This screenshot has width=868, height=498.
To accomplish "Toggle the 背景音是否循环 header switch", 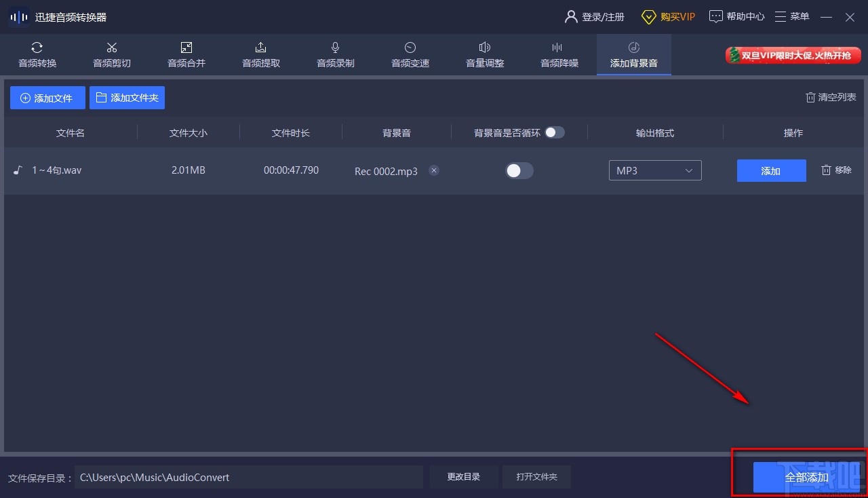I will (555, 132).
